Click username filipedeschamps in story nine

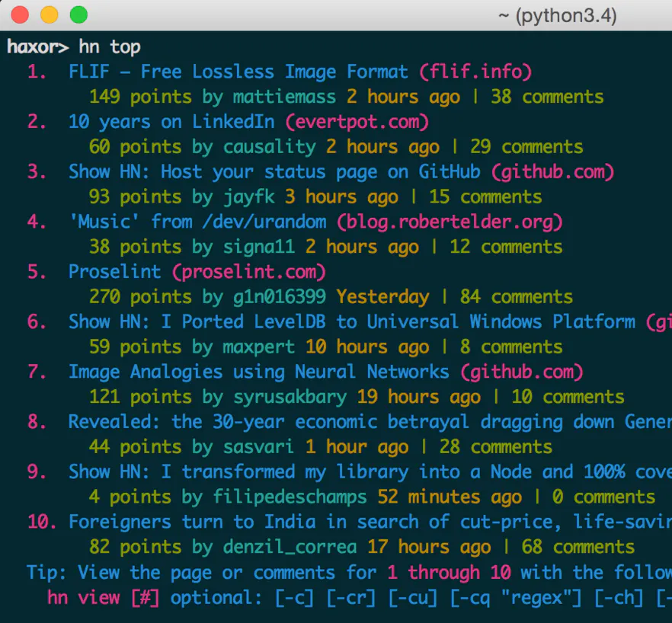[290, 497]
